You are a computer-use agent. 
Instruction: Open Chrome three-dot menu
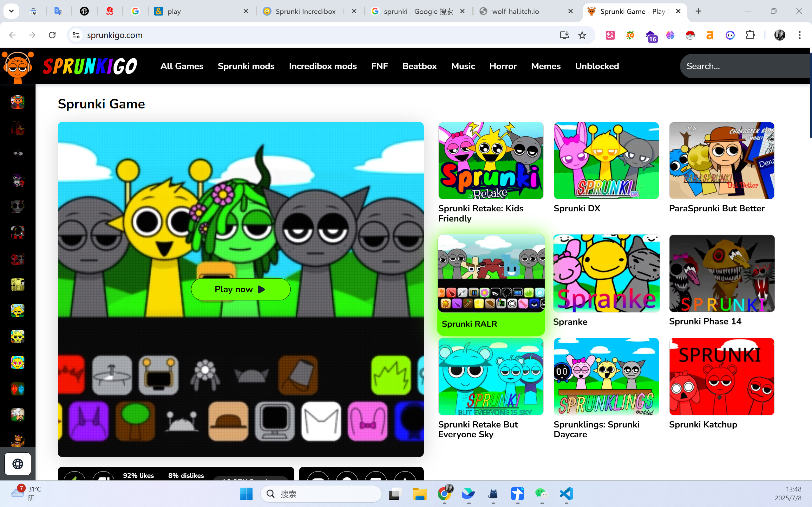(800, 35)
